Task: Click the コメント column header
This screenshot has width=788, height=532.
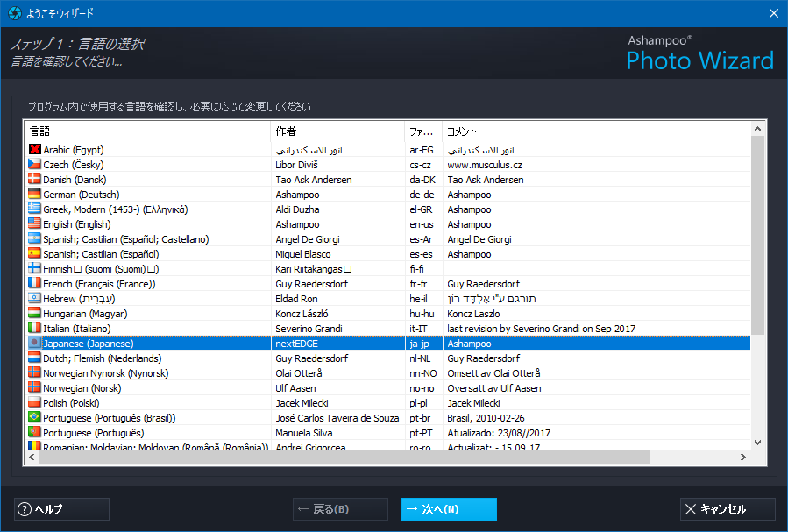Action: pyautogui.click(x=597, y=131)
